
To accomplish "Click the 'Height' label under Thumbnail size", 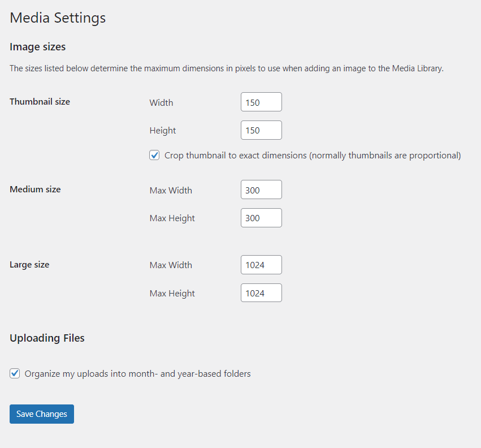I will pyautogui.click(x=163, y=131).
